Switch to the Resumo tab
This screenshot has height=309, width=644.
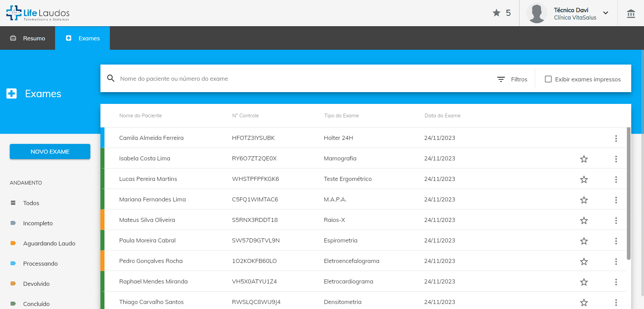(x=28, y=38)
